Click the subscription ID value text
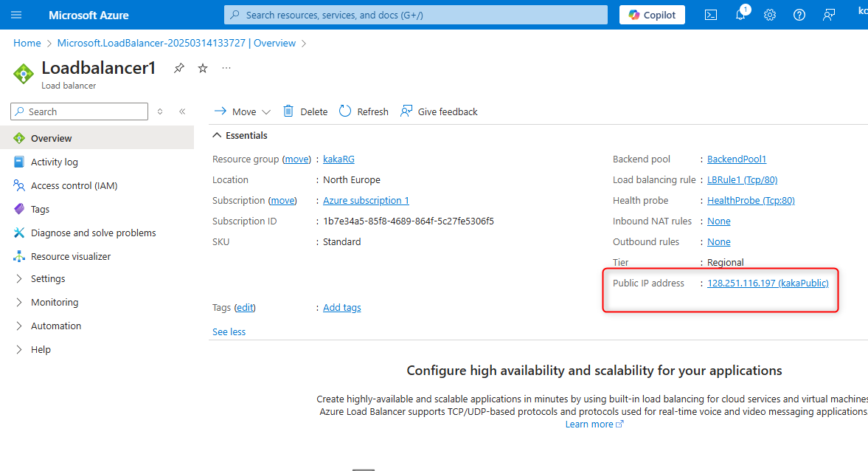This screenshot has width=868, height=471. point(409,221)
